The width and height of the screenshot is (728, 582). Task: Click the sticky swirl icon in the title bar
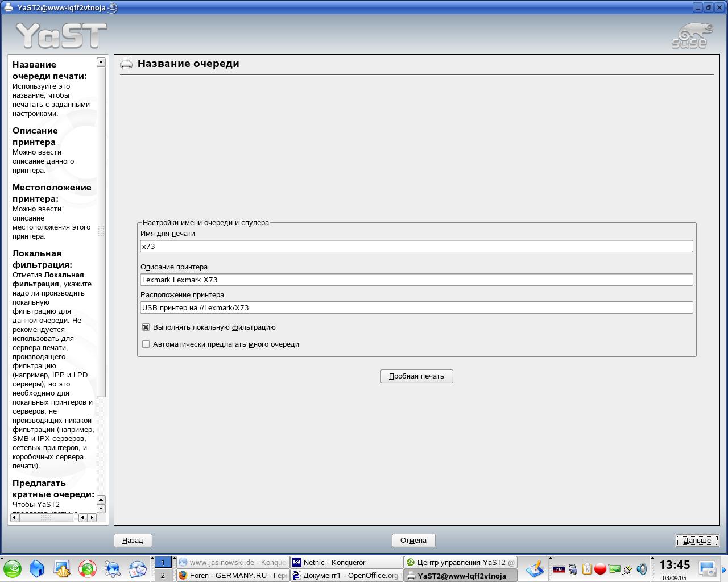pos(112,7)
